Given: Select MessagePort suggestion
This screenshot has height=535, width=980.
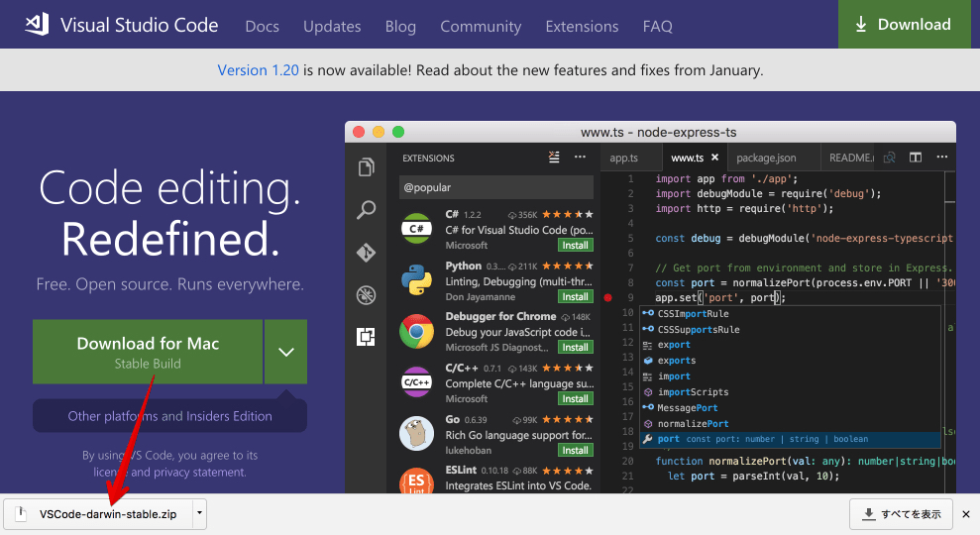Looking at the screenshot, I should (791, 407).
